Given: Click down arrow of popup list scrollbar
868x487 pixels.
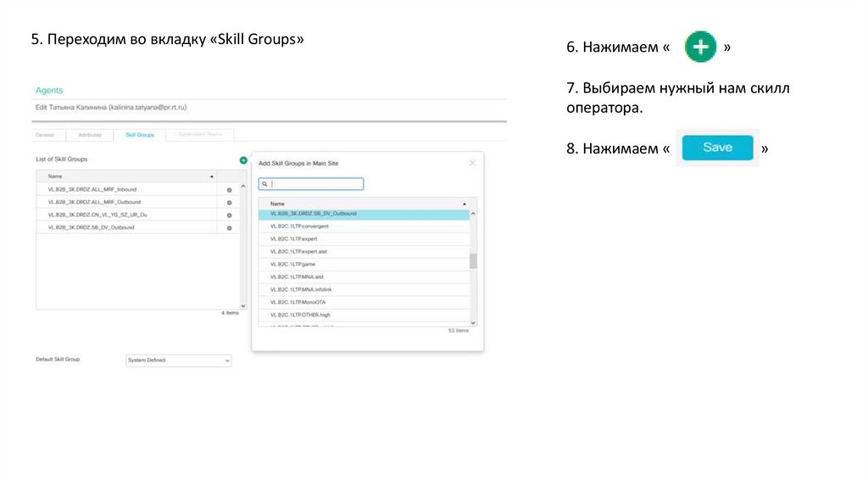Looking at the screenshot, I should point(473,322).
